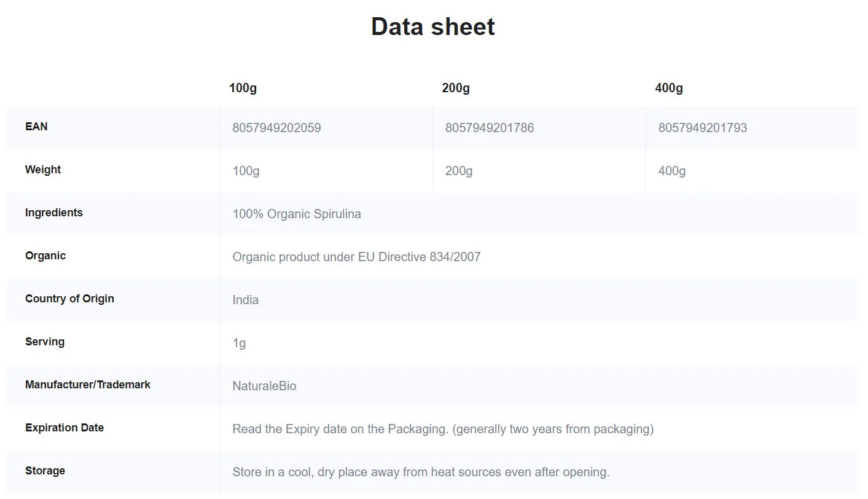Click the Ingredients row label

[54, 213]
